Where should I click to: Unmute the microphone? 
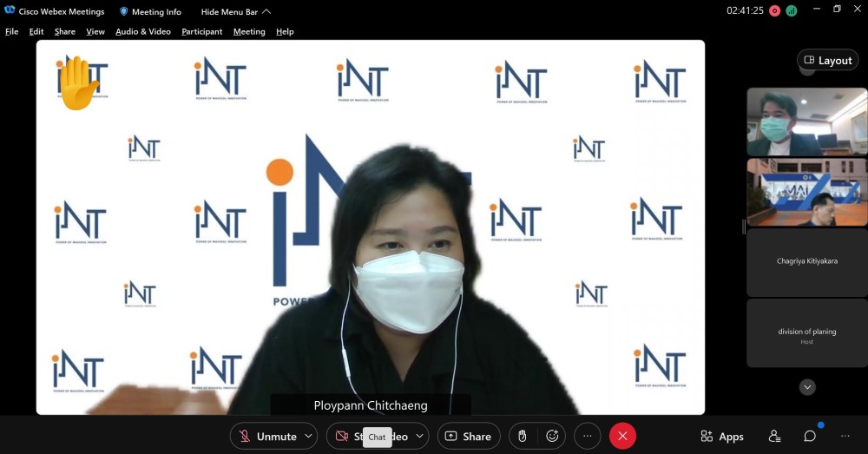[x=268, y=437]
